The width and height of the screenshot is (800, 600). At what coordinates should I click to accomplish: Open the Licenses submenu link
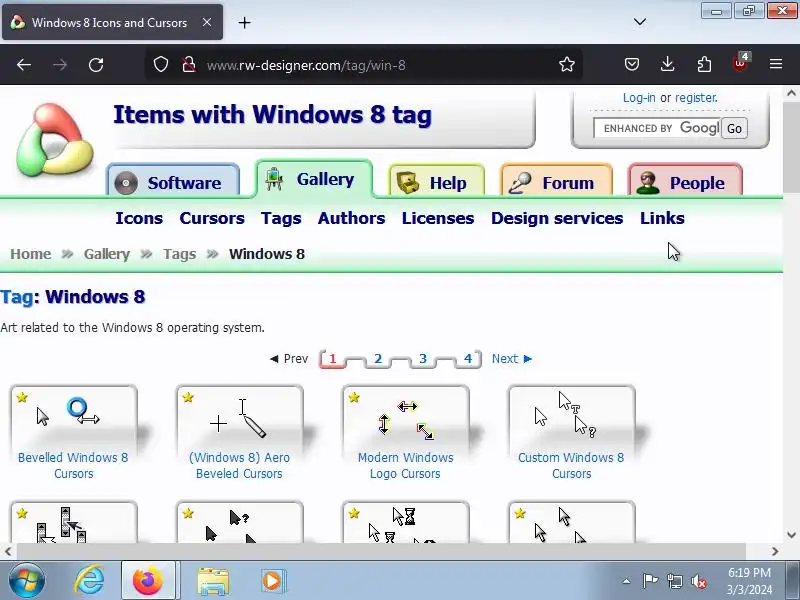point(438,218)
